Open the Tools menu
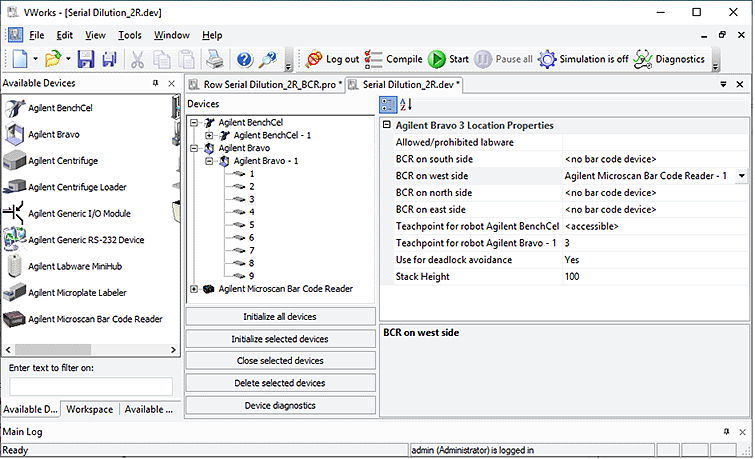The height and width of the screenshot is (459, 755). click(x=130, y=35)
